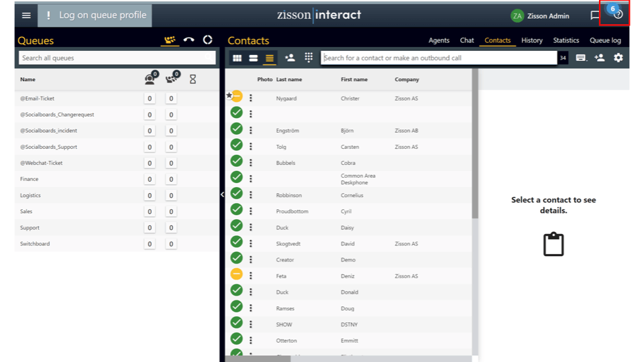This screenshot has height=362, width=644.
Task: Select the Switchboard queue
Action: pos(117,244)
